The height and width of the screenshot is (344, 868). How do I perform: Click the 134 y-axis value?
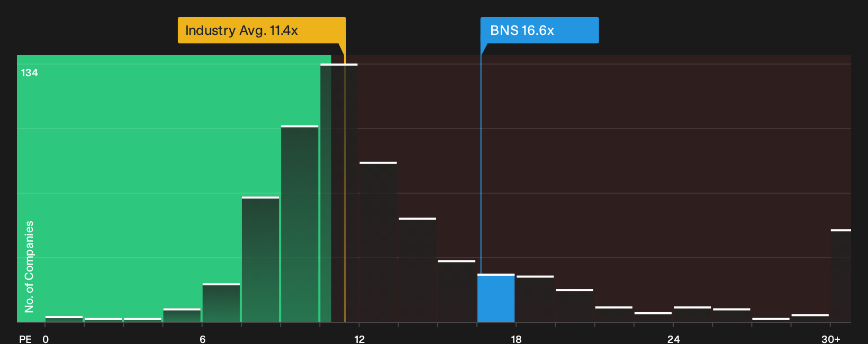30,73
